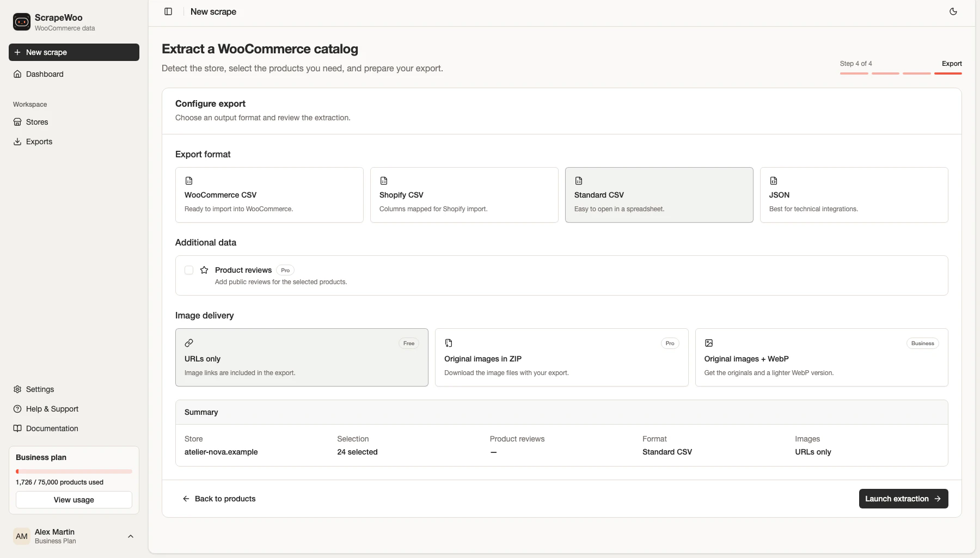Select the Shopify CSV export format

(464, 195)
